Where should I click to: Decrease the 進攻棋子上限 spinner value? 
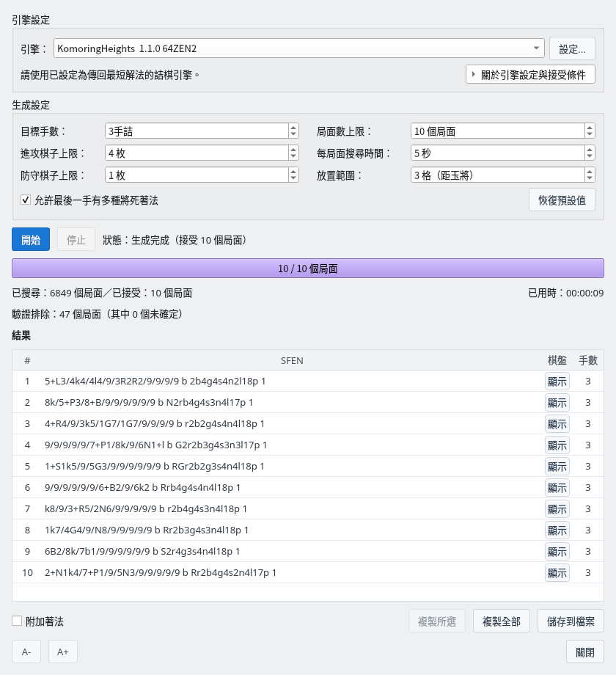[293, 156]
